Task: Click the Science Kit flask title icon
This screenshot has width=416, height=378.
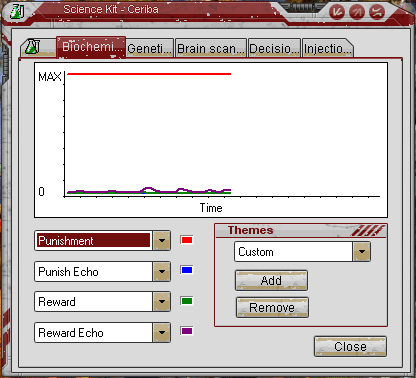Action: tap(17, 12)
